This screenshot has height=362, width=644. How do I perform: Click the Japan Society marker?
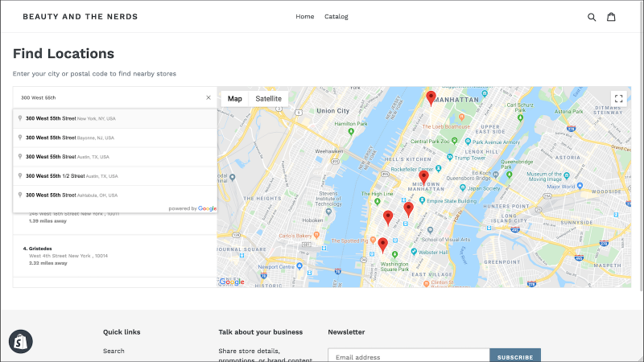click(x=462, y=187)
